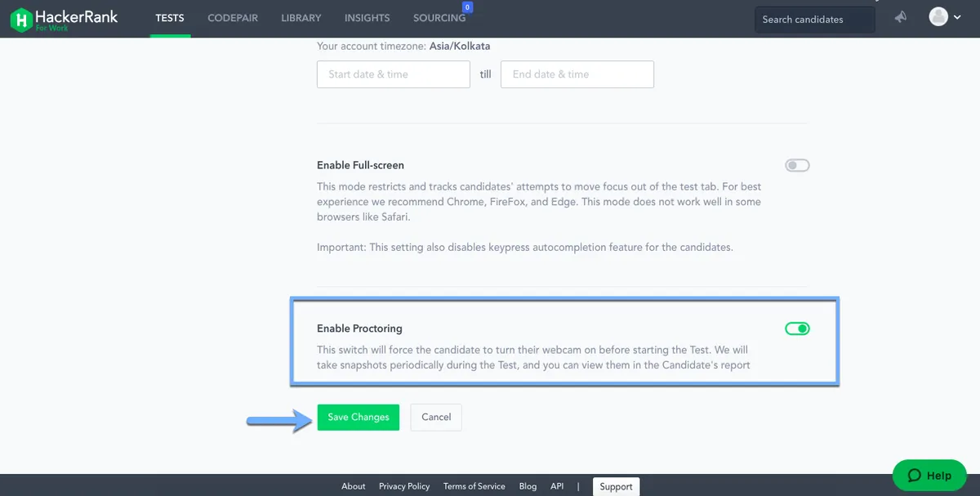Open the Terms of Service link
This screenshot has width=980, height=496.
[474, 486]
